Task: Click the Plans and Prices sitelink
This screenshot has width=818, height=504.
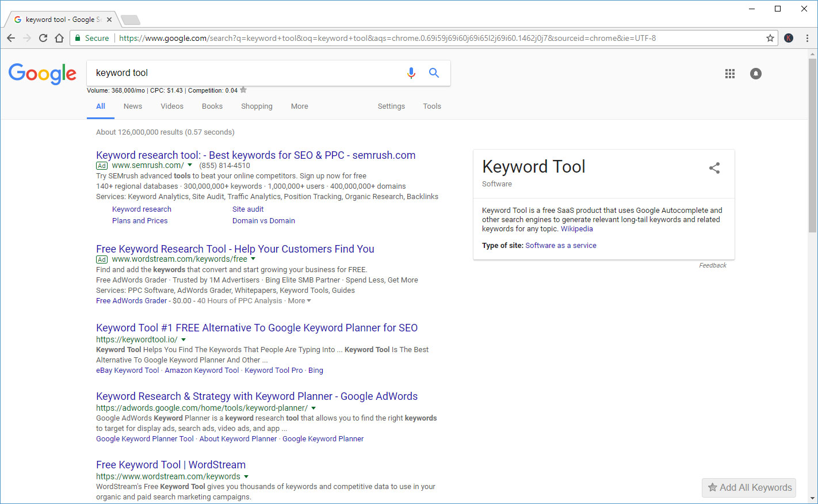Action: (140, 221)
